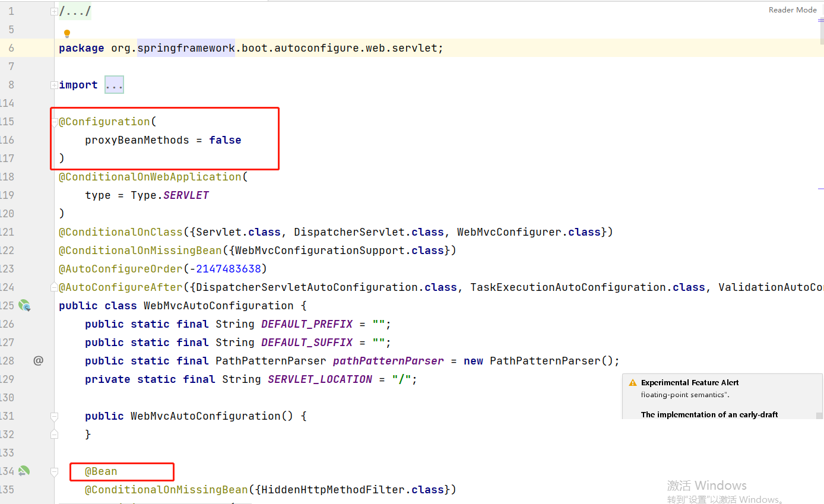Collapse the @Configuration annotation fold marker
Viewport: 824px width, 504px height.
[x=54, y=122]
